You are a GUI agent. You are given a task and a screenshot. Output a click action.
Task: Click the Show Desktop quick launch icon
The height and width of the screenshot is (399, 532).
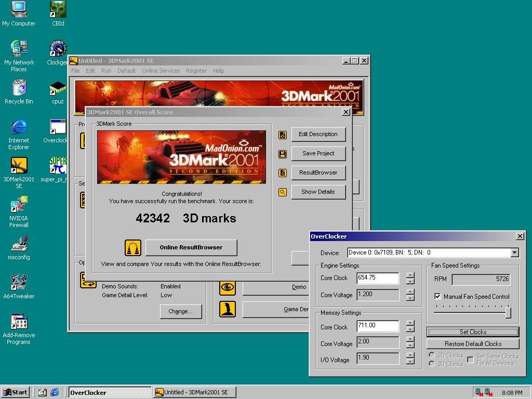(43, 392)
